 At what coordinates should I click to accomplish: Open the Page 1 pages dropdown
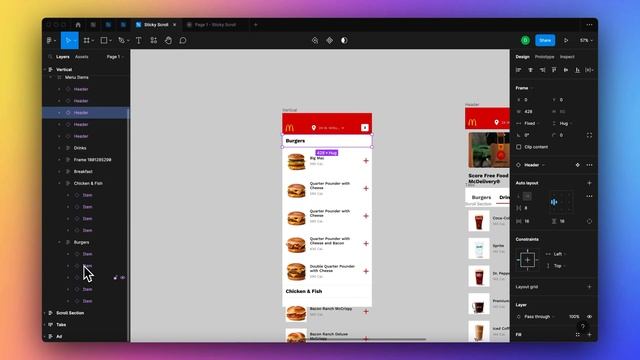pos(115,57)
